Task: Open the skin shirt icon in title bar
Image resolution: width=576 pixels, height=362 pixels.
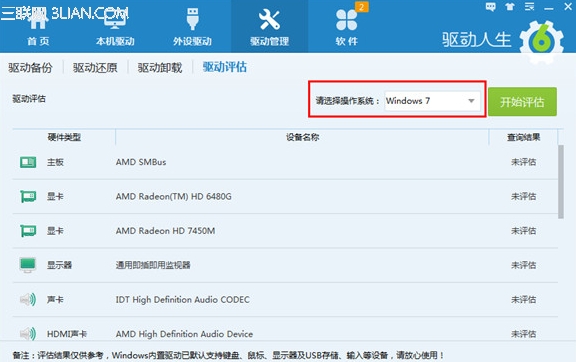Action: tap(510, 7)
